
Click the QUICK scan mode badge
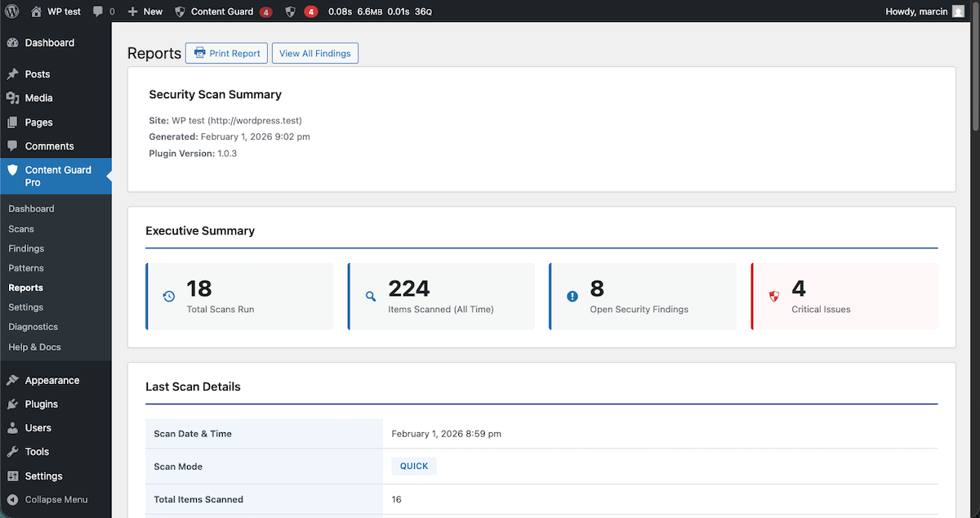413,466
